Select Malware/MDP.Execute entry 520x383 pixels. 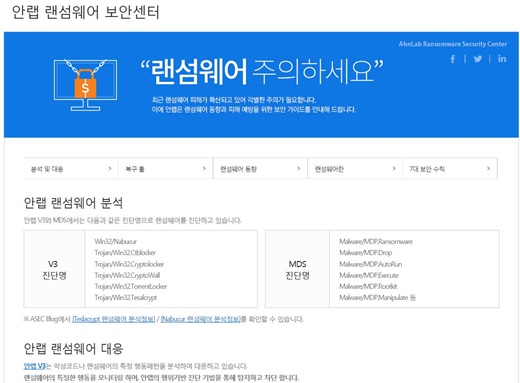tap(369, 275)
